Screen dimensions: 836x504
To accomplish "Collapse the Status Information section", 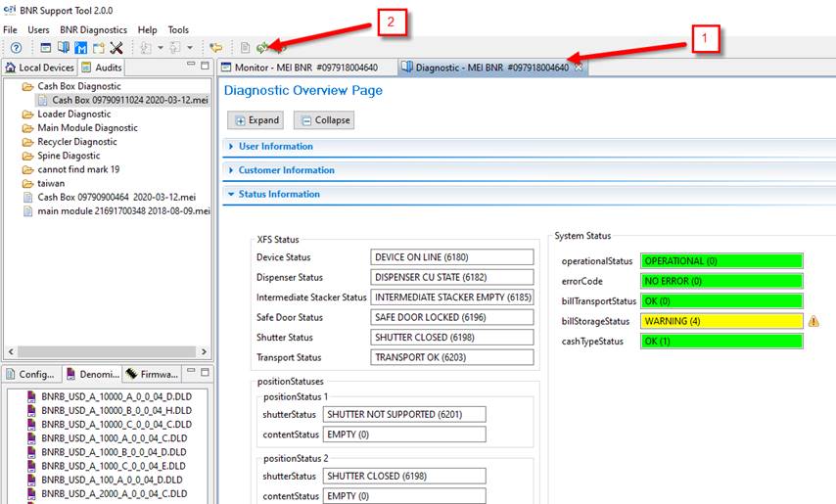I will click(x=278, y=194).
